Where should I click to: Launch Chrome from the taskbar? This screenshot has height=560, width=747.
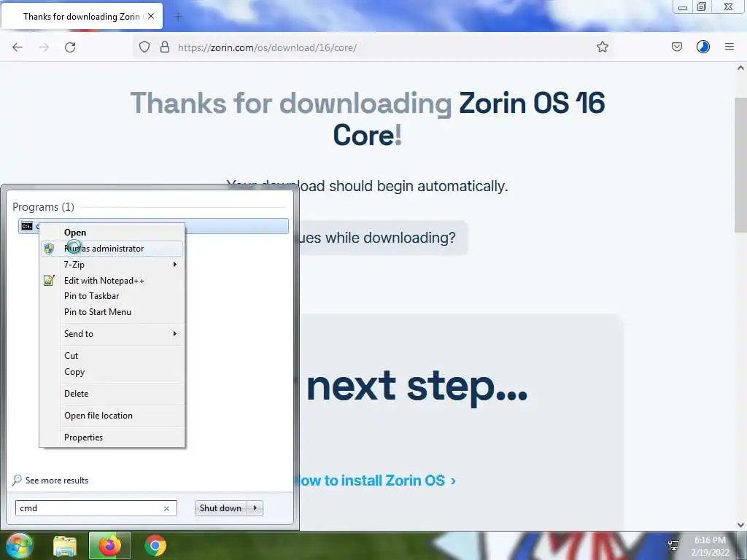click(x=155, y=545)
